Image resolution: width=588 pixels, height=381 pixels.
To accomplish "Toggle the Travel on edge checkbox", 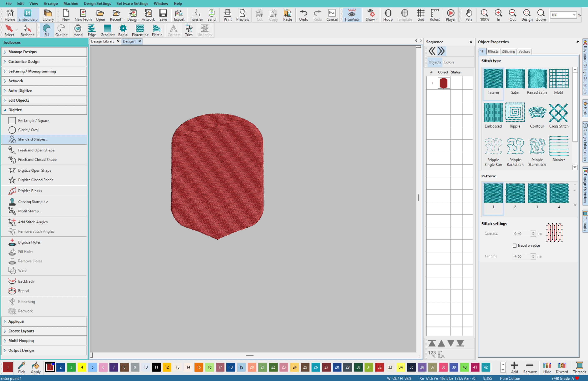I will [x=515, y=246].
